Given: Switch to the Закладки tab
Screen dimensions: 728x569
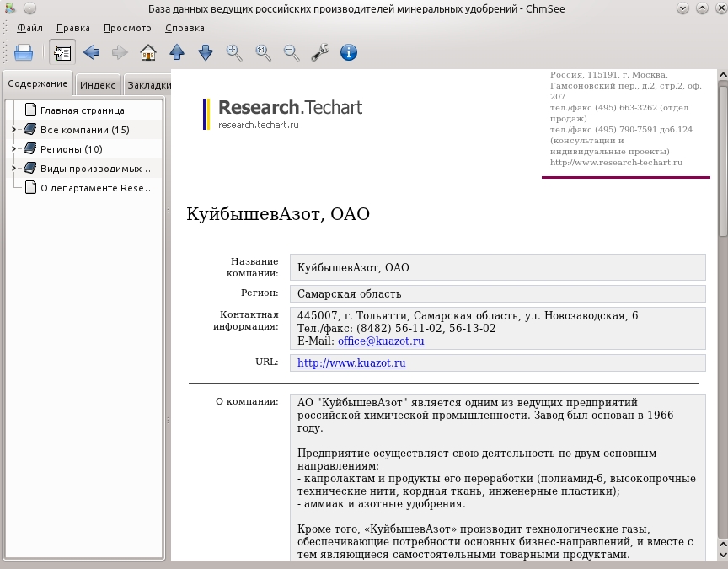Looking at the screenshot, I should coord(148,85).
